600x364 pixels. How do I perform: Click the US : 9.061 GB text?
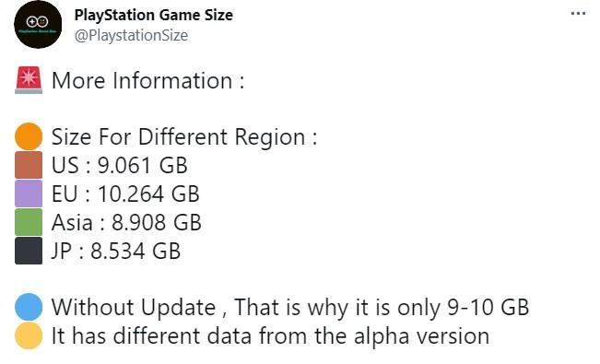pyautogui.click(x=120, y=165)
